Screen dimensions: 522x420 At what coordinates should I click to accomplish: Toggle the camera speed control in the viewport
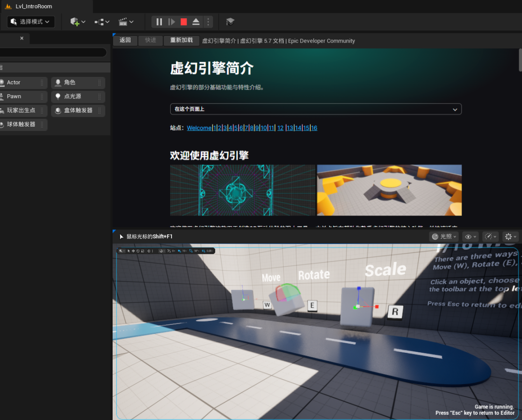tap(489, 236)
